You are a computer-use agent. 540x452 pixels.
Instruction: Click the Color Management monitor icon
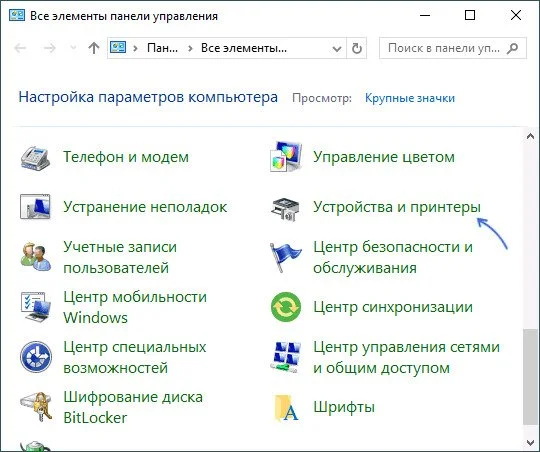click(x=286, y=157)
